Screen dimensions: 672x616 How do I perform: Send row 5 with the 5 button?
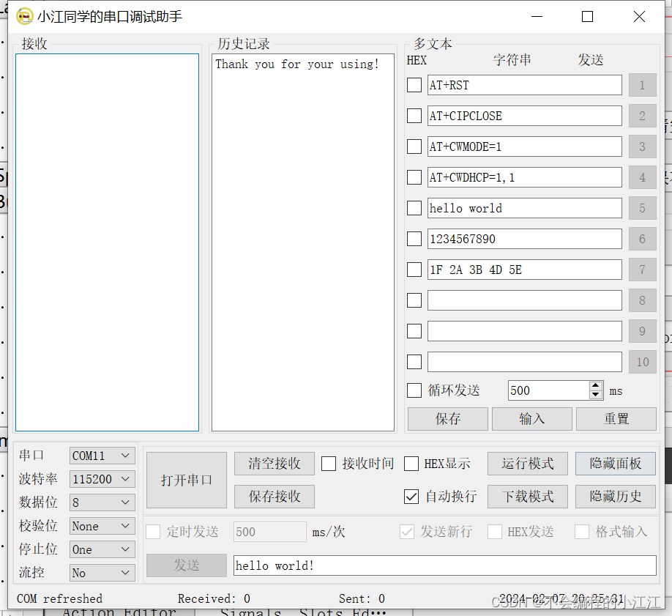643,208
